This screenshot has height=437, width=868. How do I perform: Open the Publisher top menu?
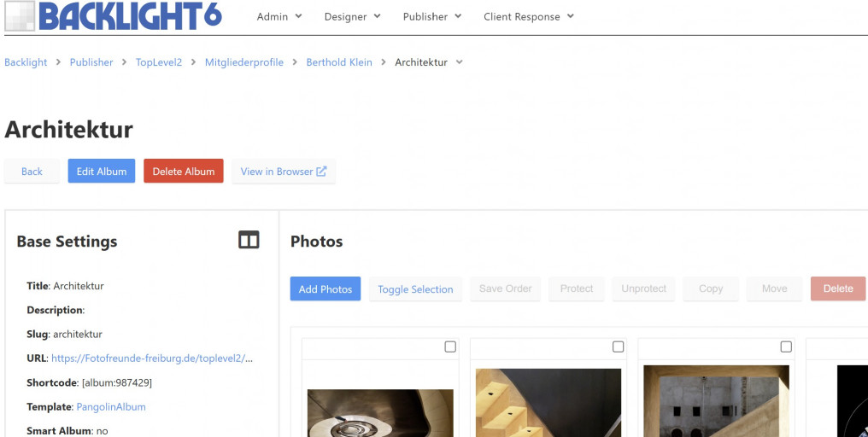click(431, 16)
